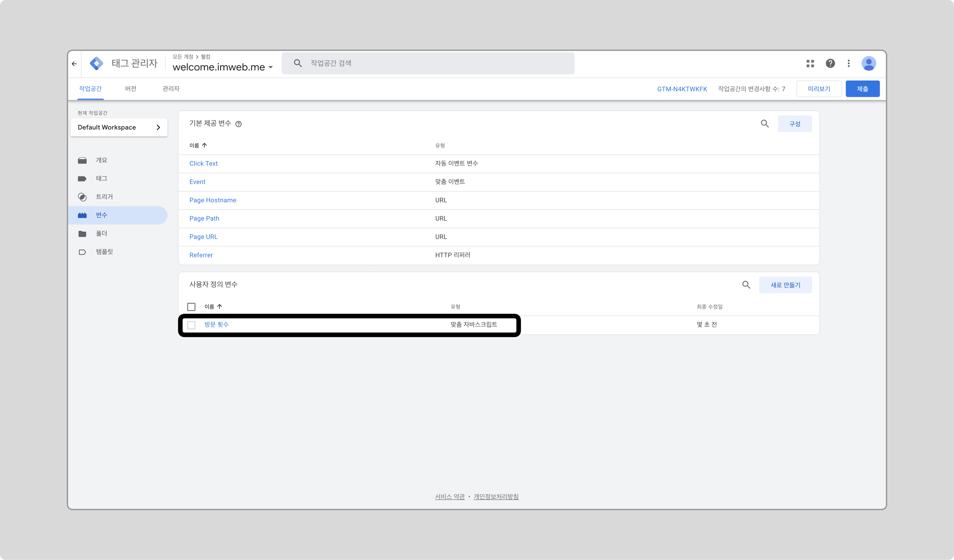Sort user-defined variables by 이름 arrow
The height and width of the screenshot is (560, 954).
(220, 307)
